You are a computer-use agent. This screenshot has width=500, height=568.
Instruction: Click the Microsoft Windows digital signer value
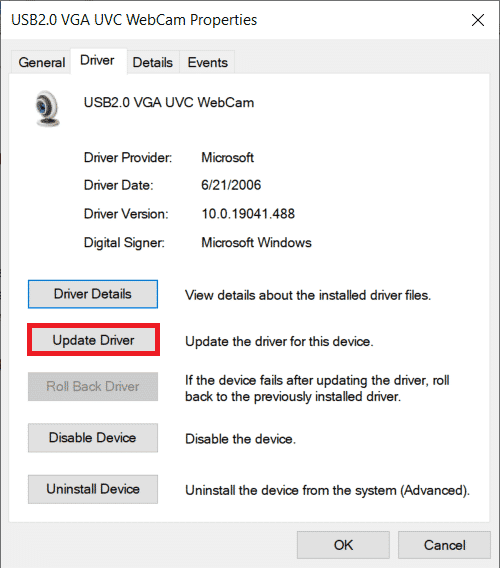pyautogui.click(x=257, y=242)
